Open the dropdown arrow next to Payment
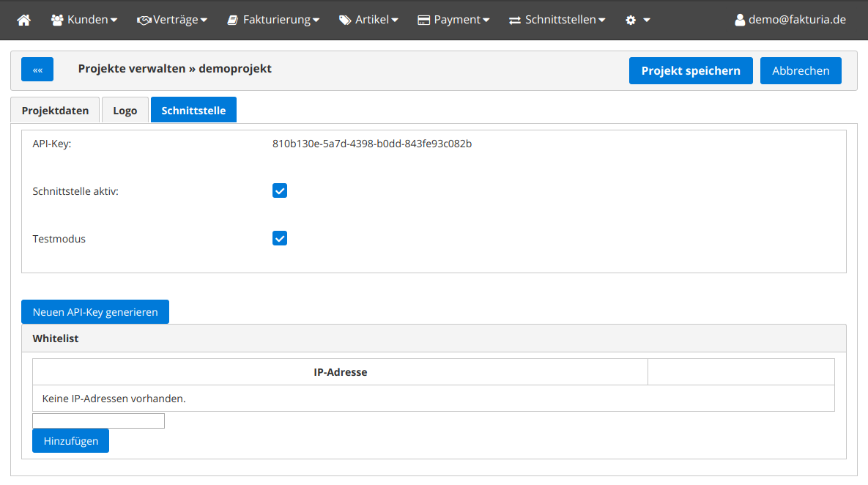 pos(486,21)
